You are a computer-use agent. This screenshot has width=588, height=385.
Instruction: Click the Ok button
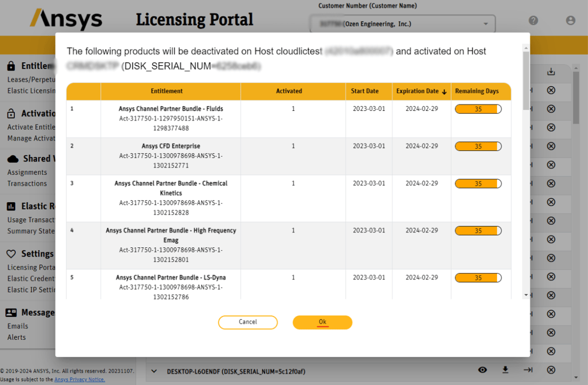coord(322,322)
